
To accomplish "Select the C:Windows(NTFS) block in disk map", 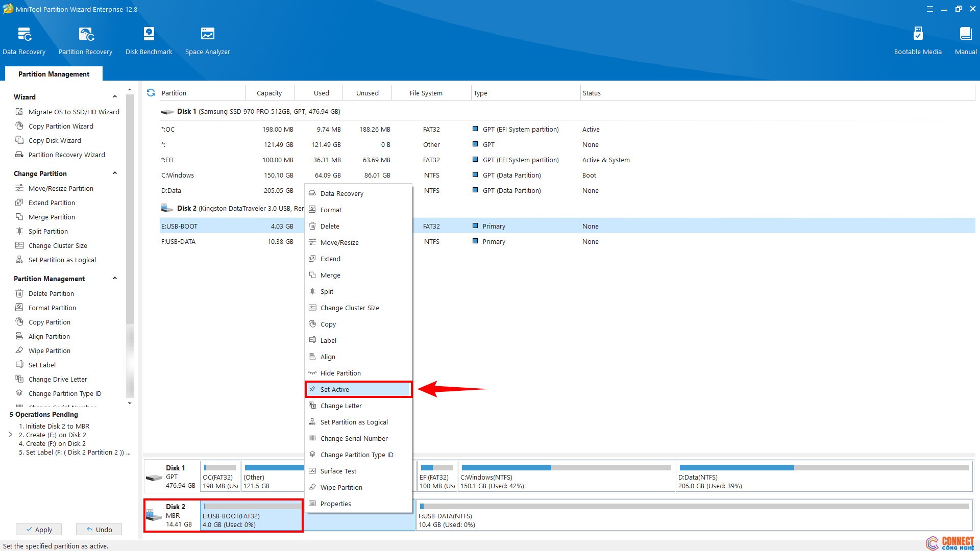I will click(567, 476).
